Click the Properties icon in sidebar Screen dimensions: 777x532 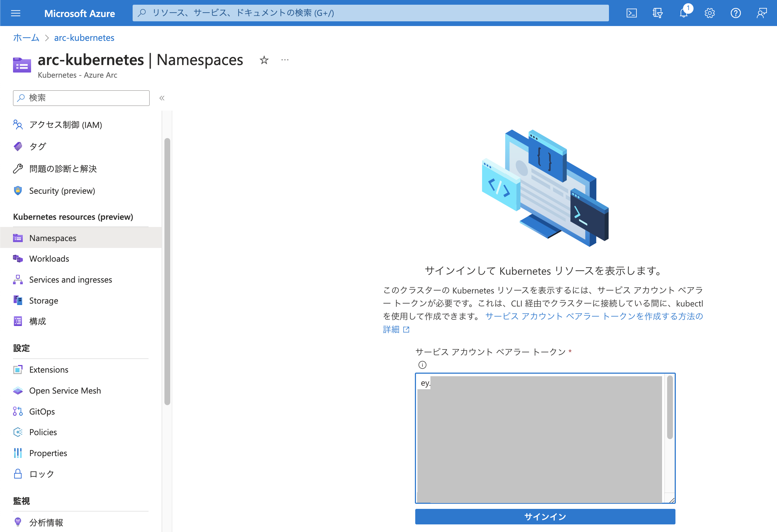coord(18,453)
